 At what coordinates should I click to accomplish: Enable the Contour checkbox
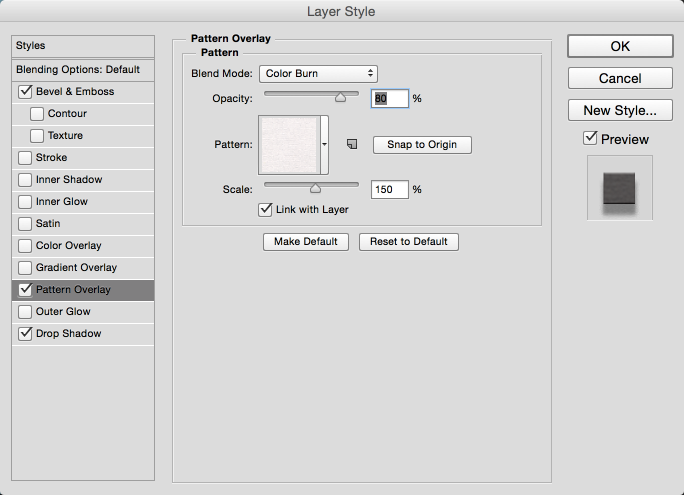pyautogui.click(x=37, y=114)
